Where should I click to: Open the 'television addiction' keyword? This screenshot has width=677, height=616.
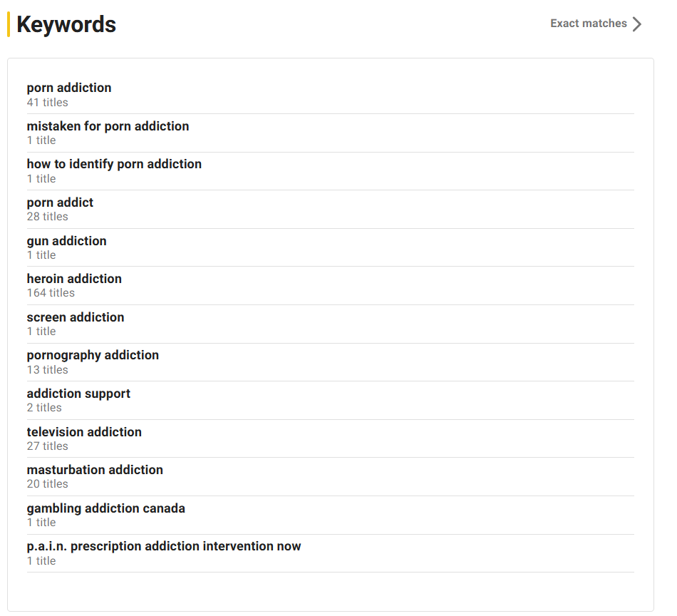pos(84,432)
